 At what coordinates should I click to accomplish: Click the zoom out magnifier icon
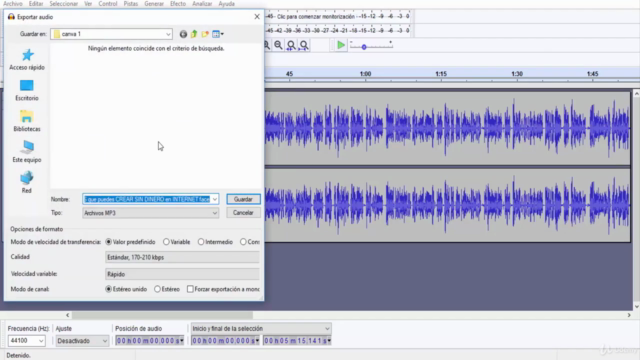click(x=278, y=45)
